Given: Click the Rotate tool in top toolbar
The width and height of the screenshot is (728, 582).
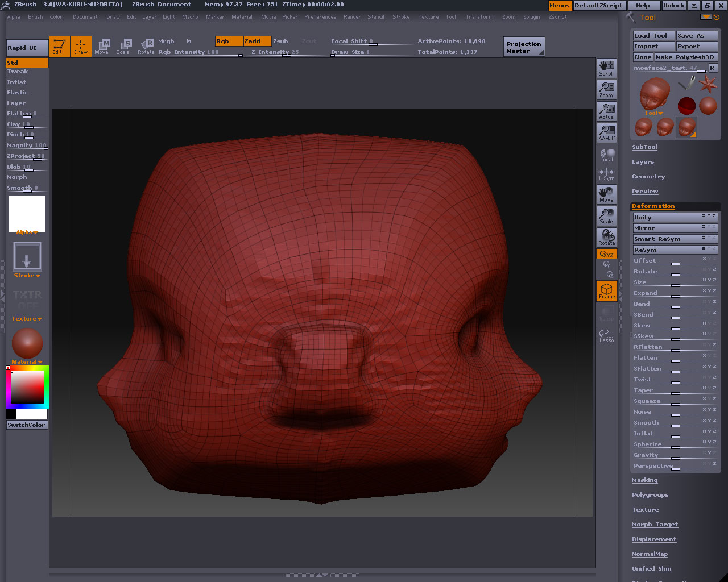Looking at the screenshot, I should 146,47.
